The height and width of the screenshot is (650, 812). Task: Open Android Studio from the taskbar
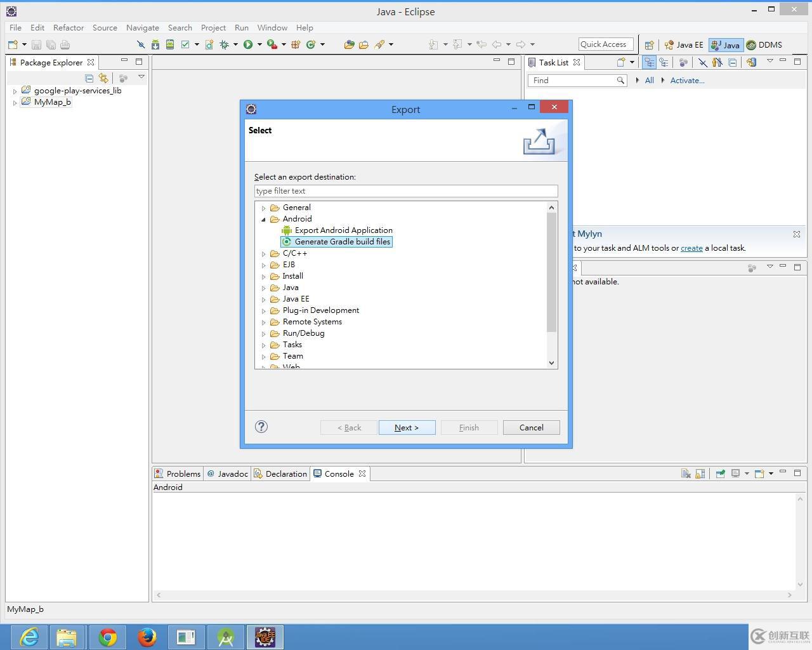pyautogui.click(x=226, y=637)
